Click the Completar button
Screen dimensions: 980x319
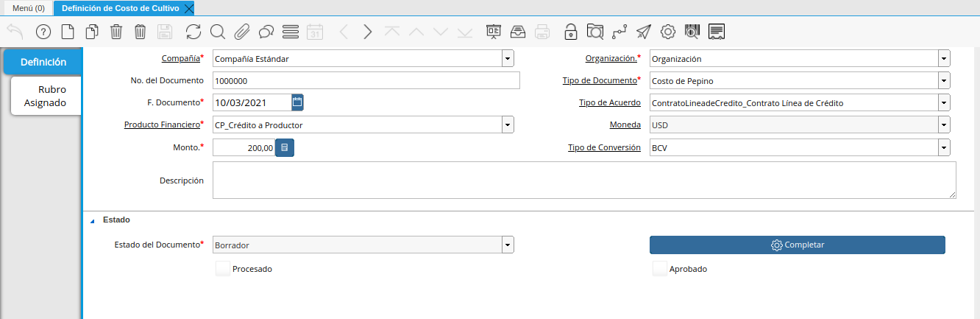[x=797, y=245]
